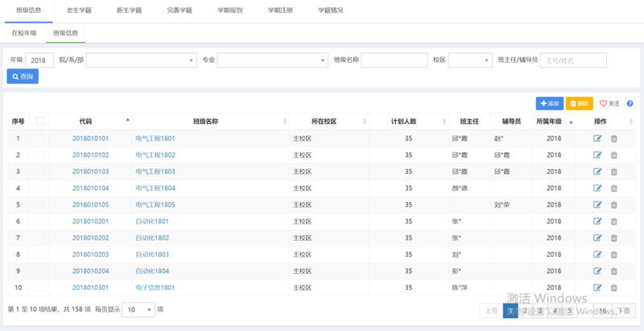Switch to the 新生学籍 tab
Screen dimensions: 644x331
[x=128, y=10]
